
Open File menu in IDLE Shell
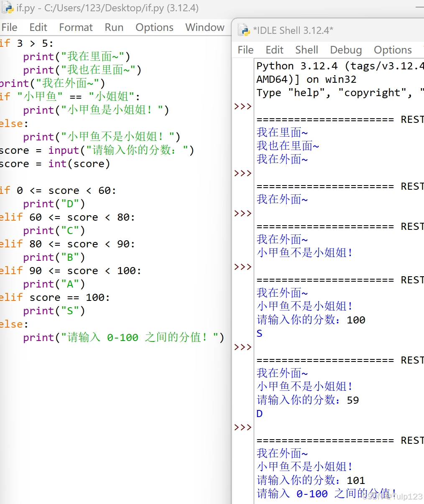pos(245,50)
